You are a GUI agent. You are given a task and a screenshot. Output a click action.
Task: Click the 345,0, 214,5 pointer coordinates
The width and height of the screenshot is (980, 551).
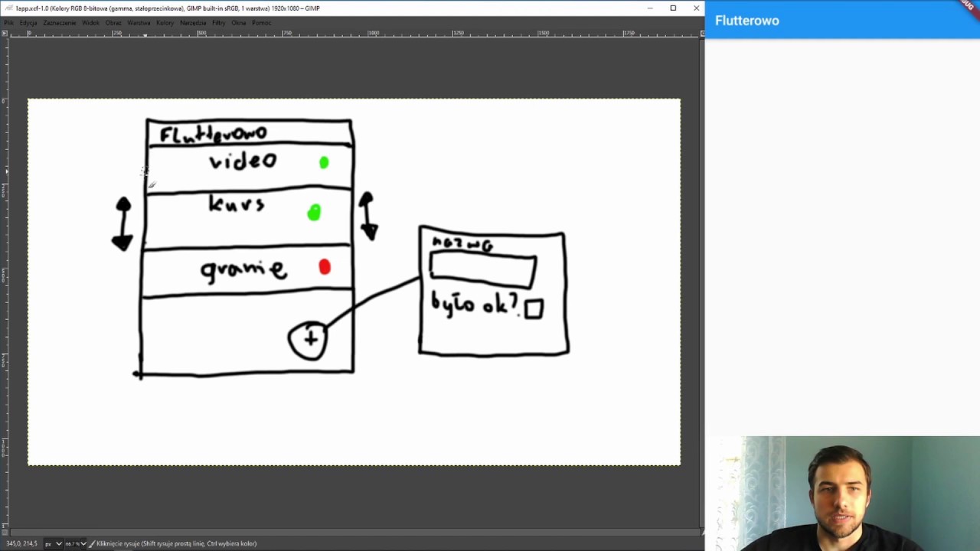22,543
